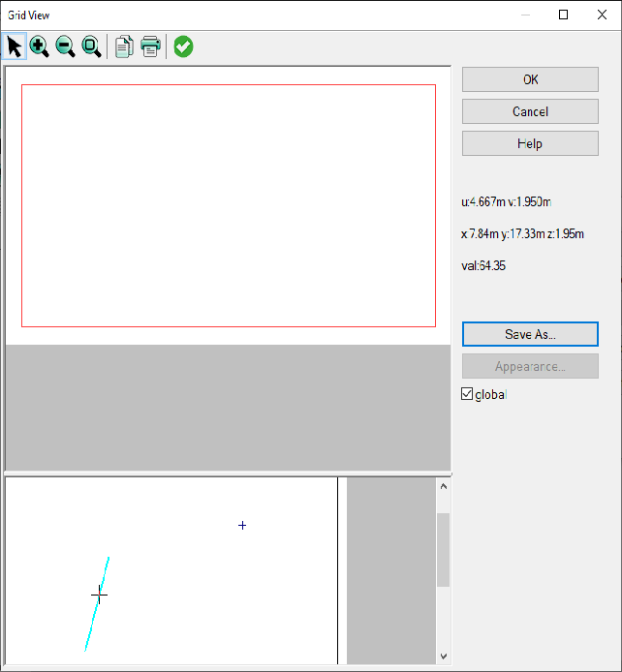The height and width of the screenshot is (672, 622).
Task: Print the grid view
Action: point(150,46)
